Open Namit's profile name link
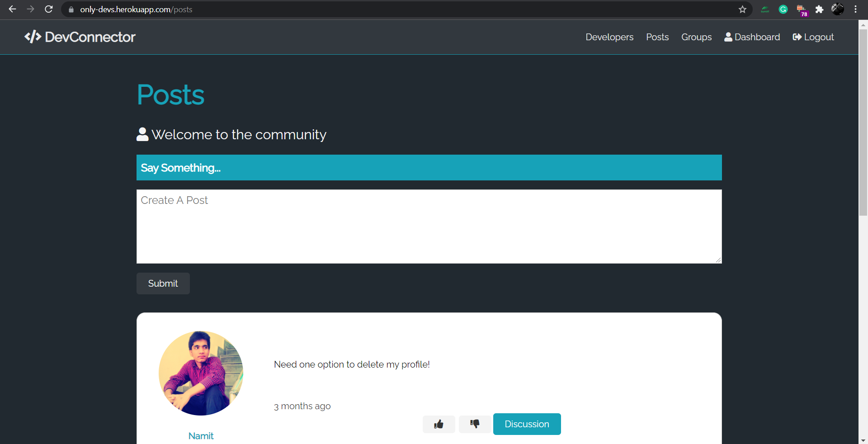 pyautogui.click(x=201, y=436)
